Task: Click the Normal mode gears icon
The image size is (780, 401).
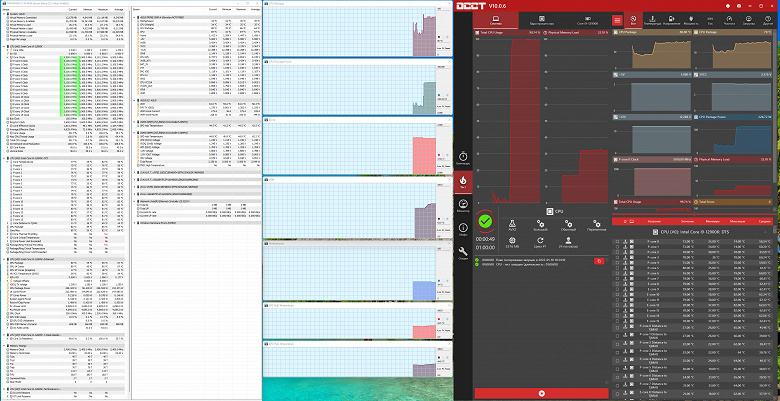Action: pyautogui.click(x=569, y=225)
